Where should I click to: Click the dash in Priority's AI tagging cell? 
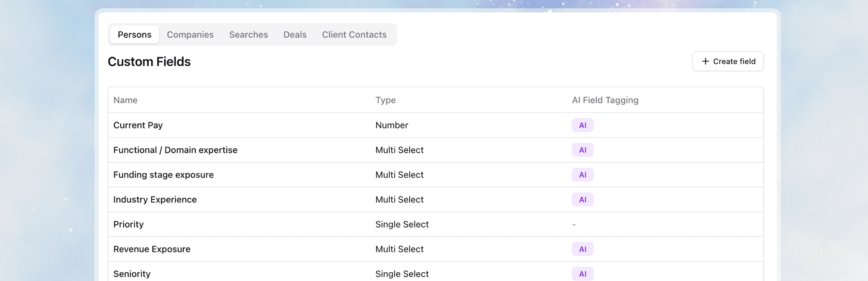574,225
